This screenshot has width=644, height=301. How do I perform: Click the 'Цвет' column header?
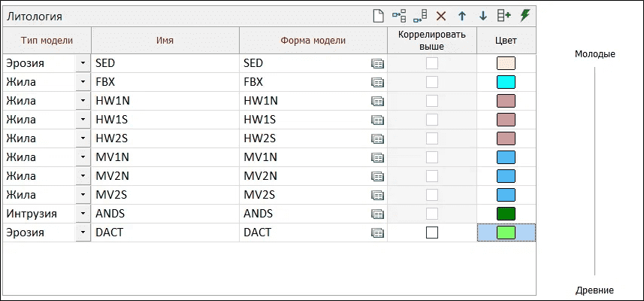(506, 41)
